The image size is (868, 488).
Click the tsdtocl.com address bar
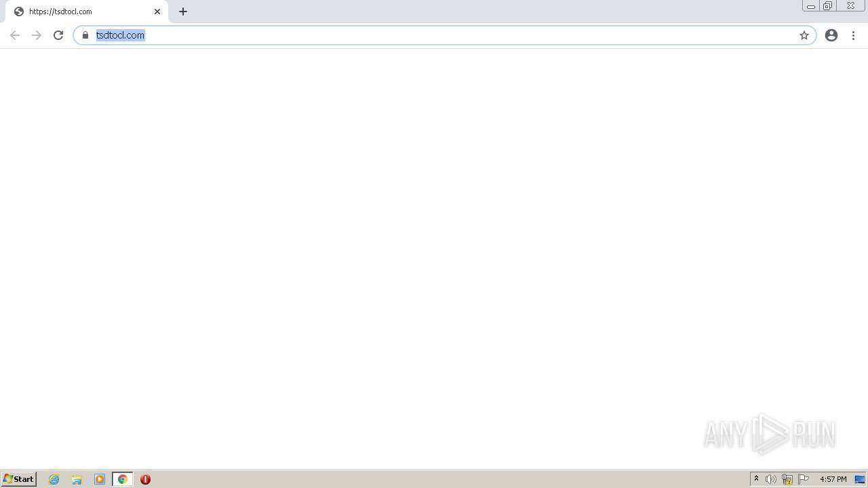click(x=441, y=35)
